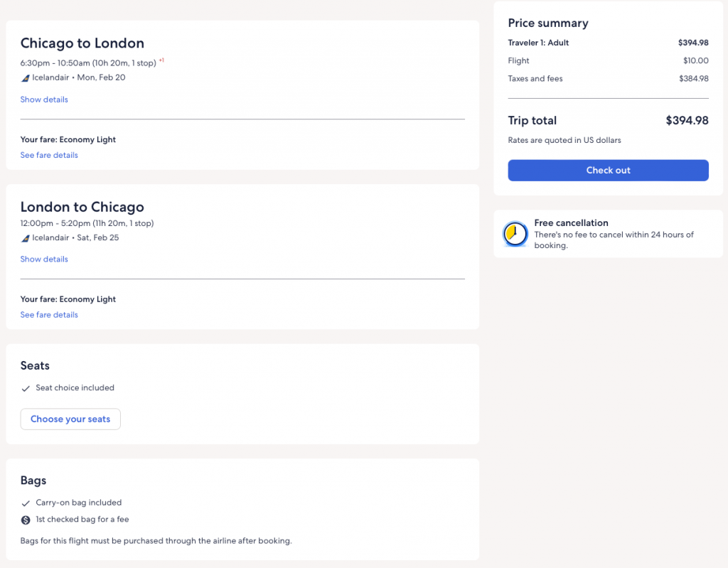Click the dollar icon for 1st checked bag
Screen dimensions: 728x568
click(x=26, y=520)
